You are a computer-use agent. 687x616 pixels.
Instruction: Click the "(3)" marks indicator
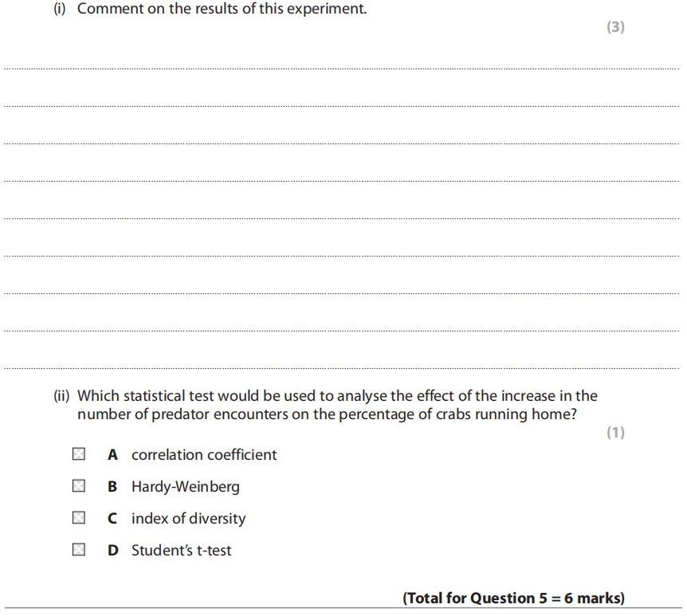615,27
